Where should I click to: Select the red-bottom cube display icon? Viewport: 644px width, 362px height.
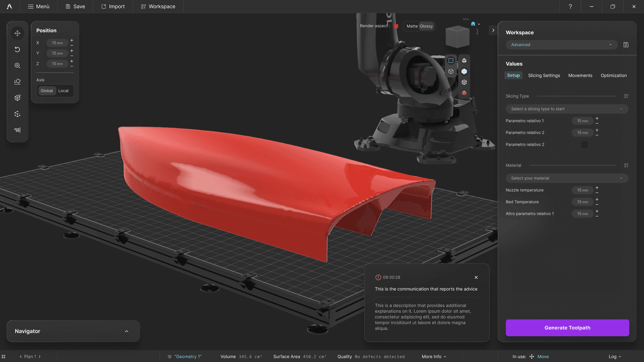point(464,93)
